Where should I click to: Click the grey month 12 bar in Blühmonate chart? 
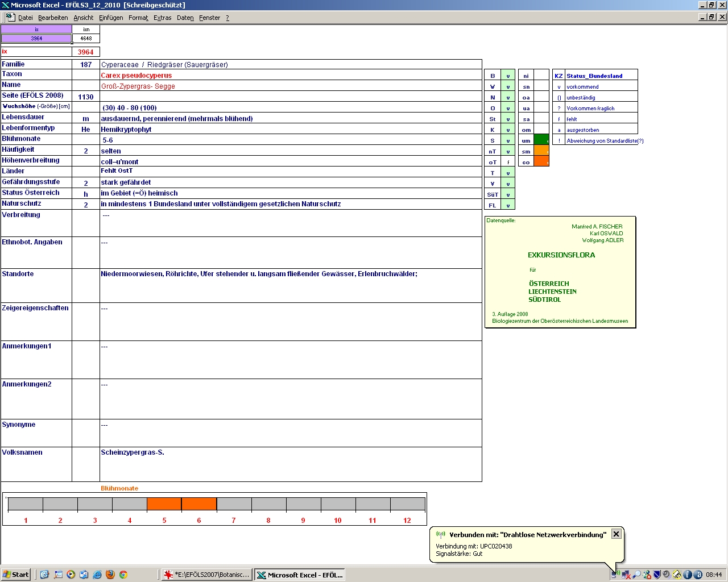pyautogui.click(x=407, y=504)
